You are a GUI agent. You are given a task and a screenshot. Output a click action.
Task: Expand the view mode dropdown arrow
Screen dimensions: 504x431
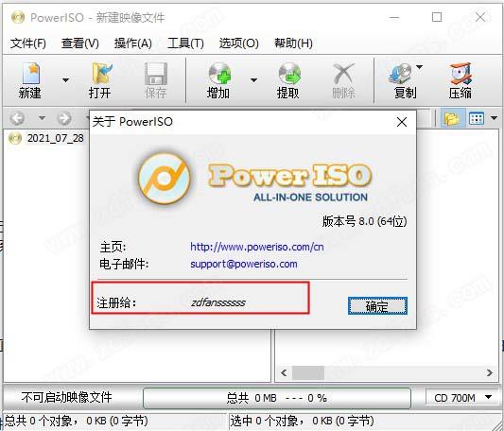(494, 118)
